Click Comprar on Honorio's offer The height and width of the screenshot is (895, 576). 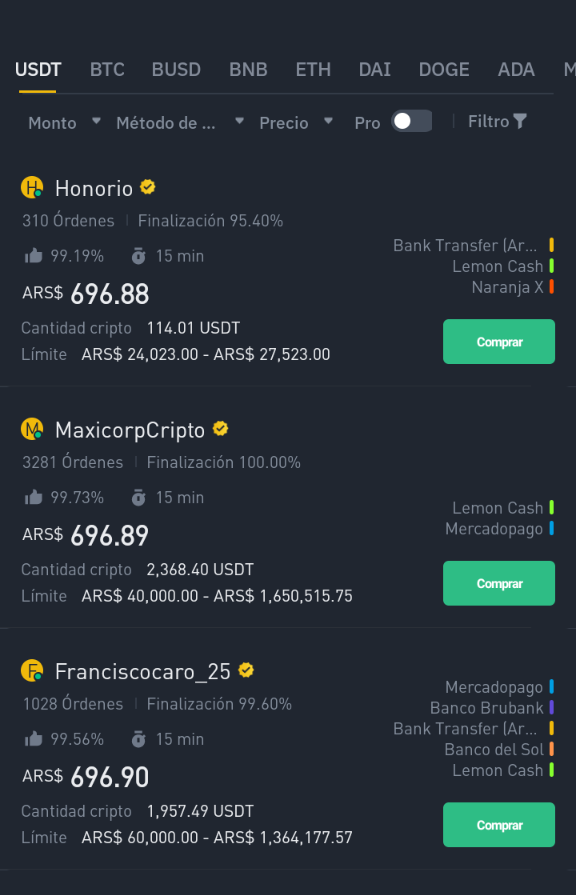[499, 341]
